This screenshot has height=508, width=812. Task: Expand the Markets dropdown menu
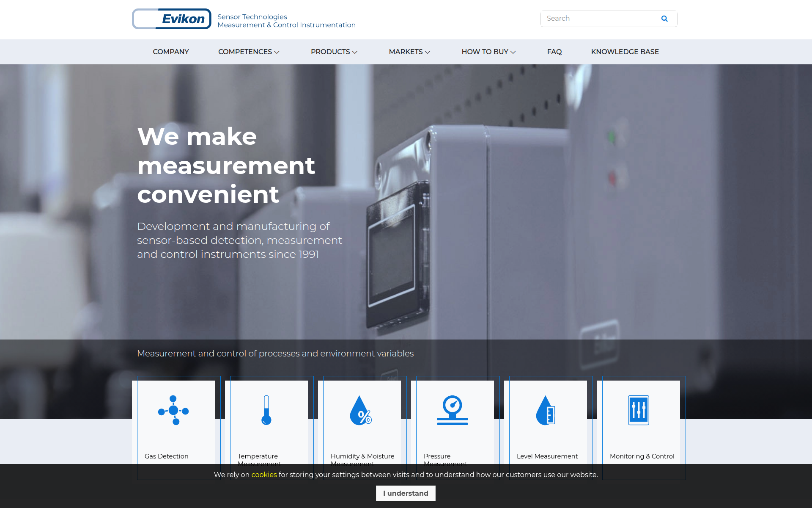(409, 52)
